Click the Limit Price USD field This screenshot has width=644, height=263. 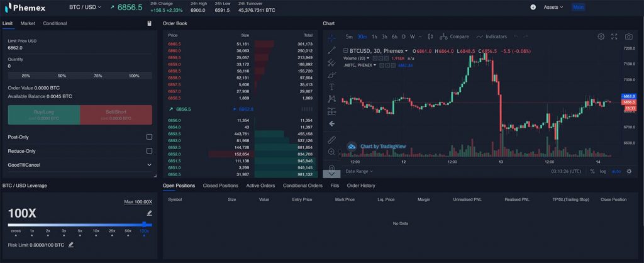coord(80,45)
